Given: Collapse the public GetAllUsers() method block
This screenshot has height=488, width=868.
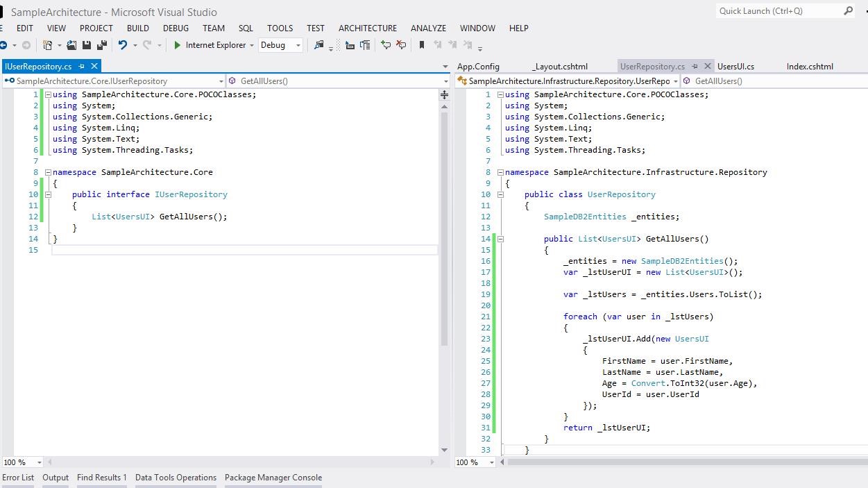Looking at the screenshot, I should pyautogui.click(x=500, y=239).
